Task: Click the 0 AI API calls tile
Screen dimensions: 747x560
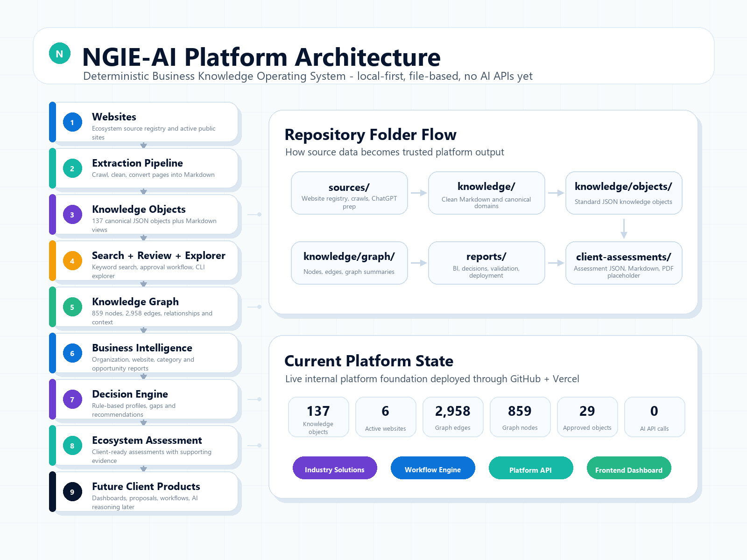Action: (x=655, y=417)
